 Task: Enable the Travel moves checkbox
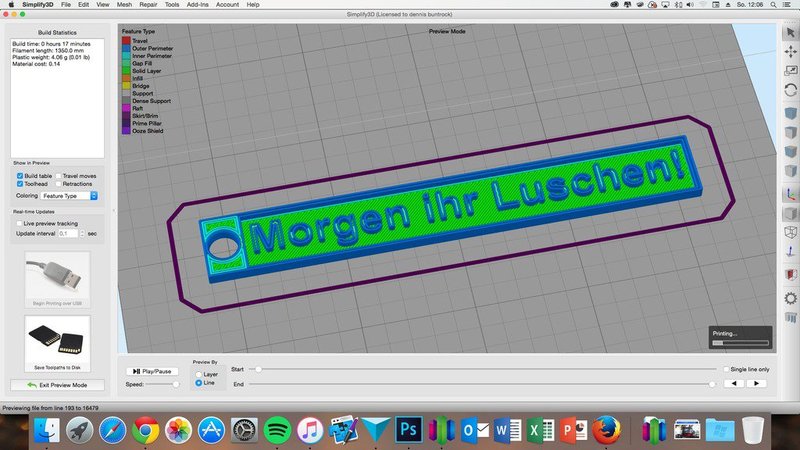(58, 176)
